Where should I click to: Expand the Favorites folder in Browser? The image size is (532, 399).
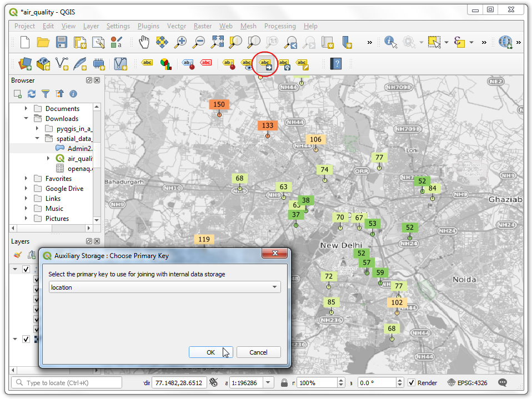point(26,179)
